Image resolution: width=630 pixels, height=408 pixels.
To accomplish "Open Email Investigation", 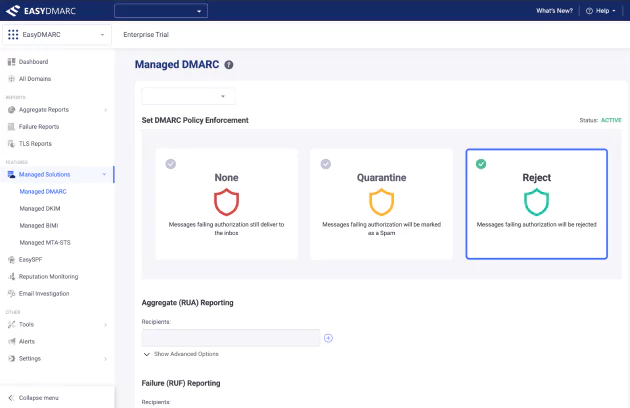I will click(x=44, y=294).
